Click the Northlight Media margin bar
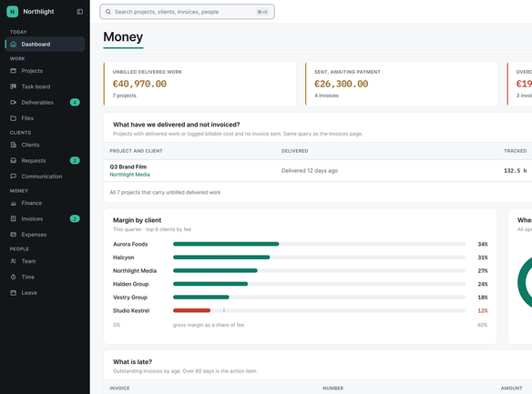 [x=215, y=270]
